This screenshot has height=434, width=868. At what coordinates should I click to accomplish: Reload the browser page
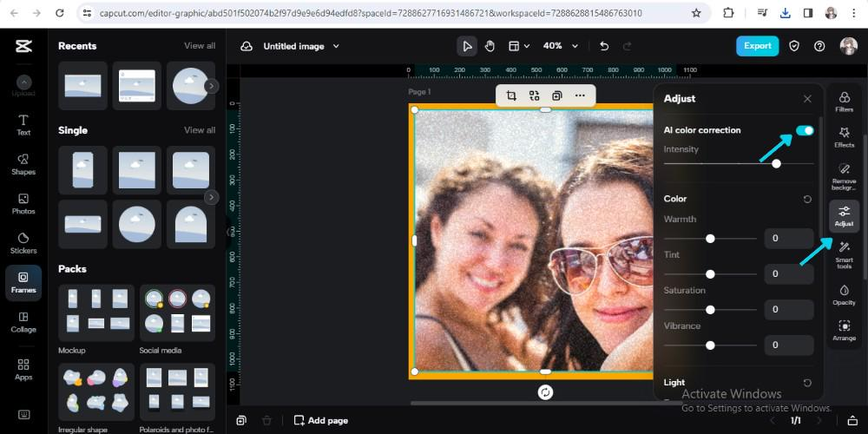click(x=60, y=13)
